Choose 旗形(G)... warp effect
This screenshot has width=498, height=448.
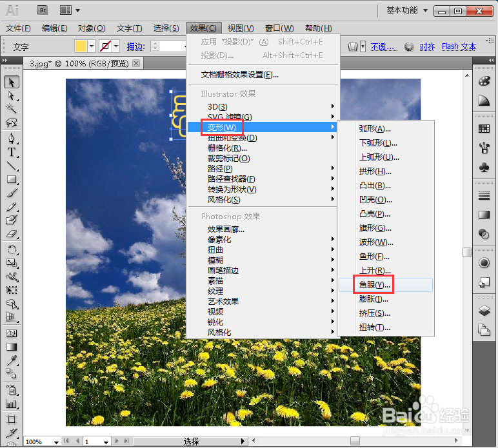386,228
